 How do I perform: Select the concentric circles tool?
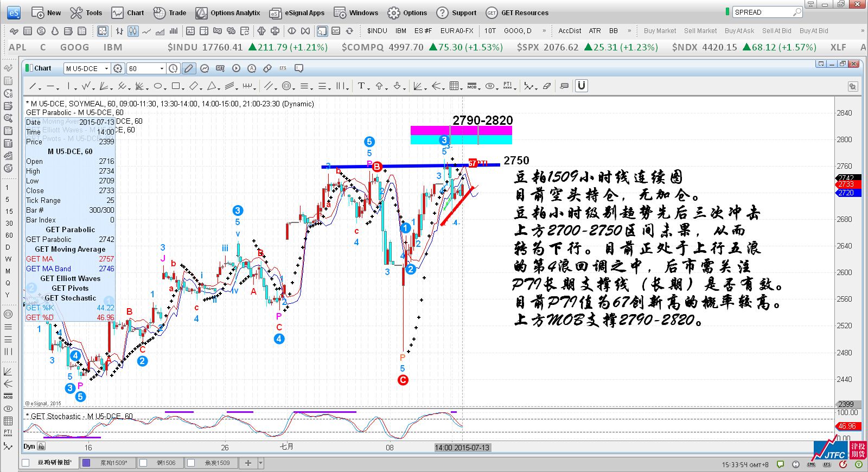[286, 86]
